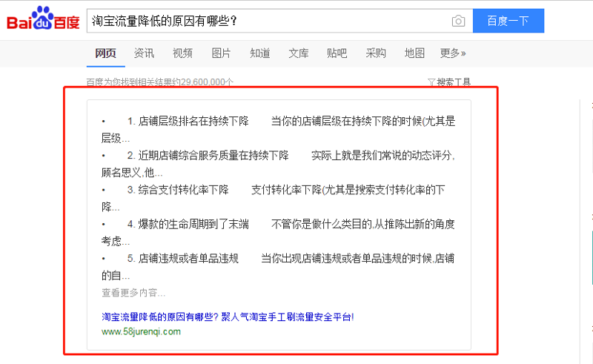Open camera image search icon
Screen dimensions: 593x364
(x=458, y=21)
